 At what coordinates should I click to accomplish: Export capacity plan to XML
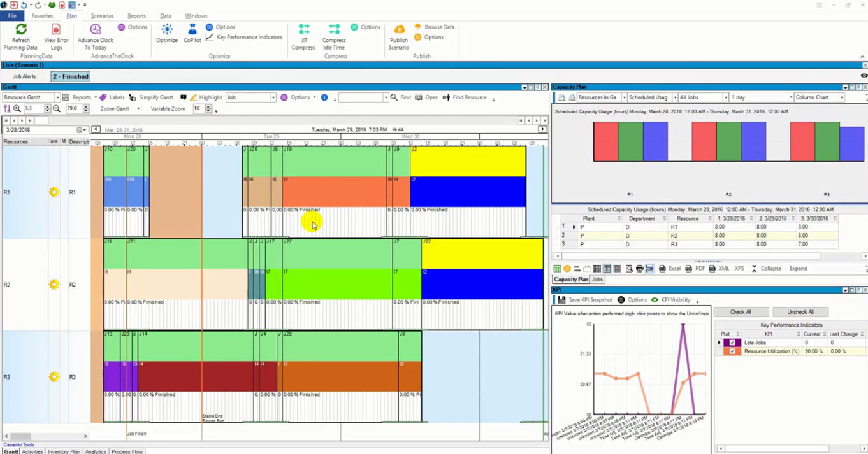pos(719,269)
